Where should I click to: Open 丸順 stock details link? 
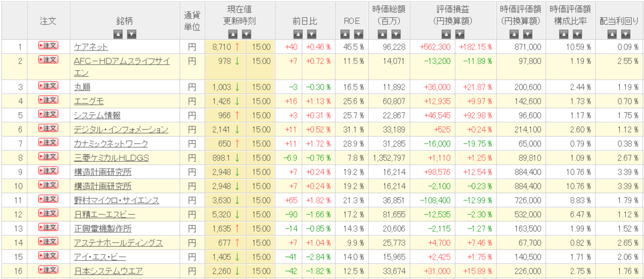(x=82, y=87)
